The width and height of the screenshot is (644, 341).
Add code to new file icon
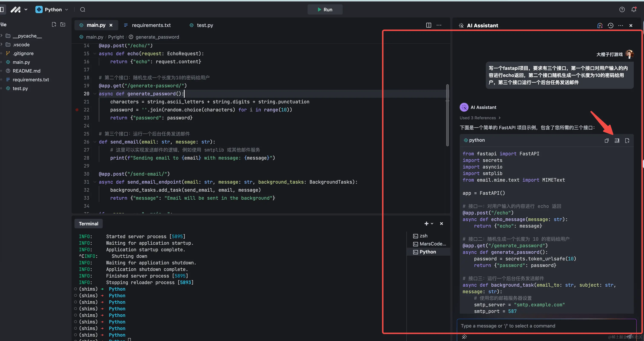(627, 141)
